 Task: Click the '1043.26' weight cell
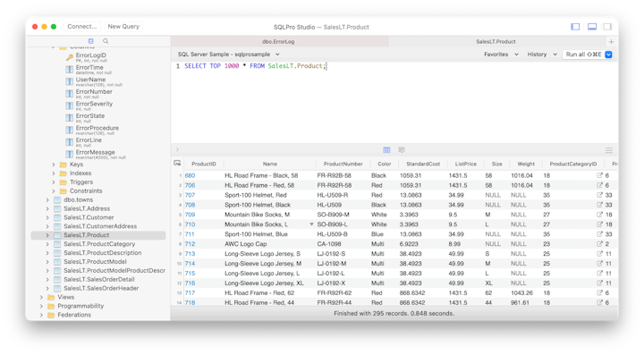pyautogui.click(x=521, y=292)
